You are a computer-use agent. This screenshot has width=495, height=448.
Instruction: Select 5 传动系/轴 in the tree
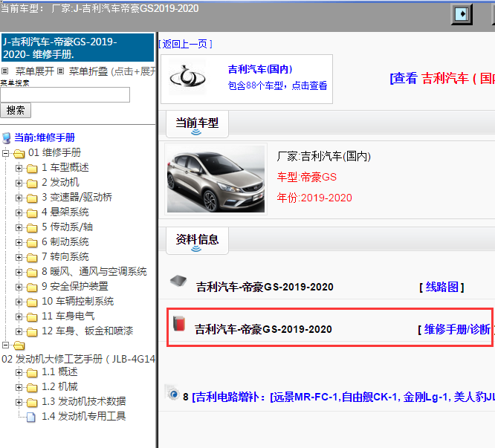[x=67, y=227]
